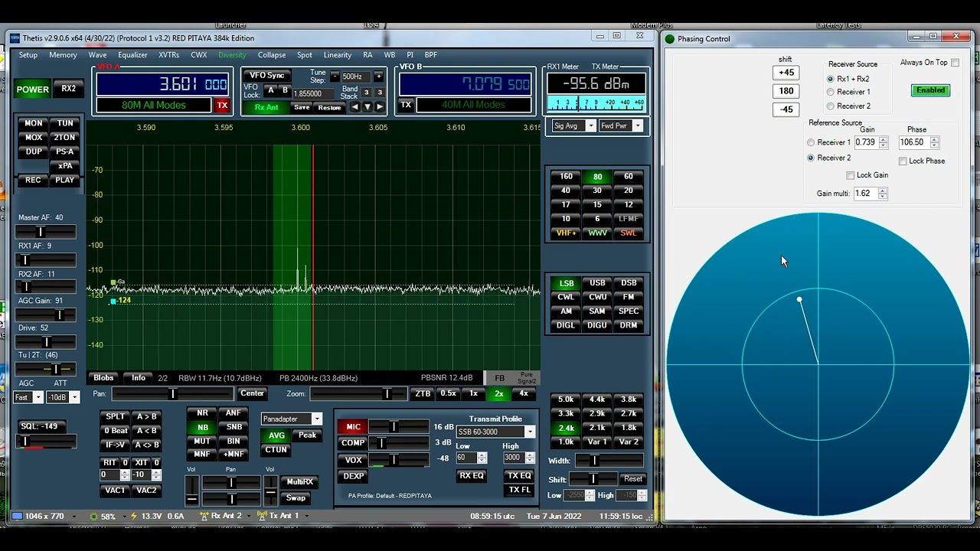Click the Phase value field 106.50
Image resolution: width=980 pixels, height=551 pixels.
913,142
